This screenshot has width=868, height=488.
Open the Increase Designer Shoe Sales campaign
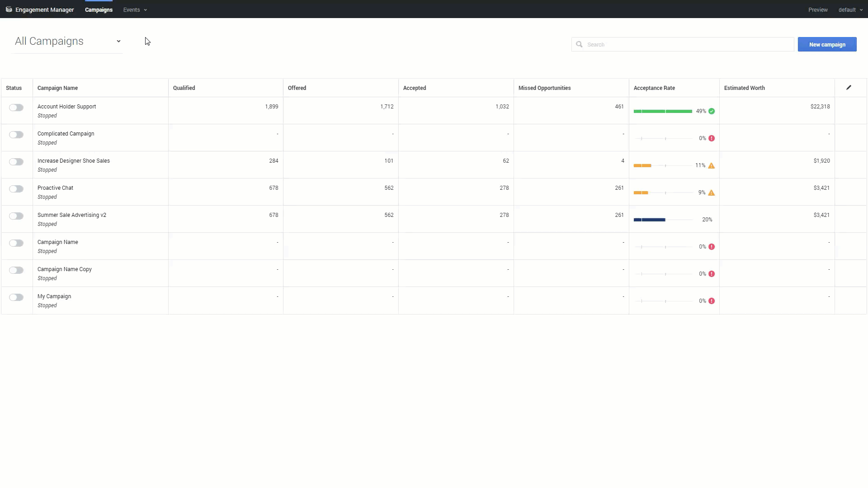(74, 161)
